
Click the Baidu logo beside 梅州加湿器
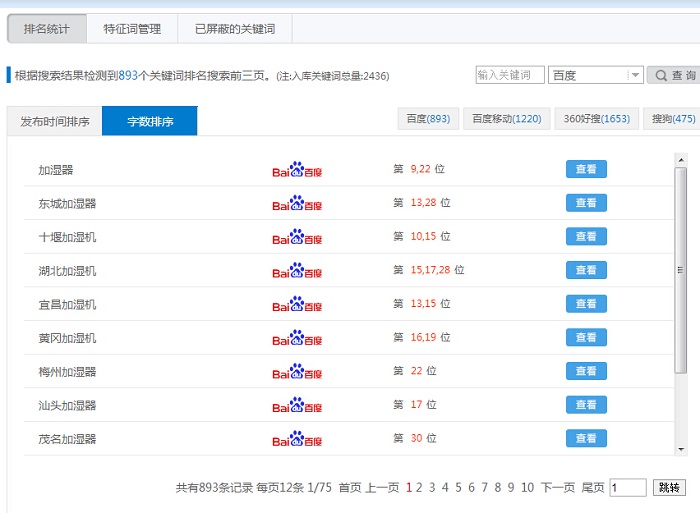(297, 371)
